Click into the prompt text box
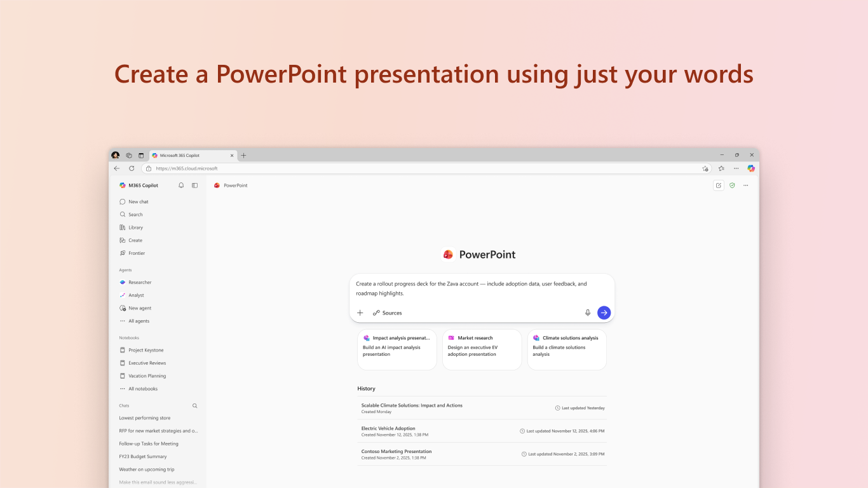 [x=482, y=288]
